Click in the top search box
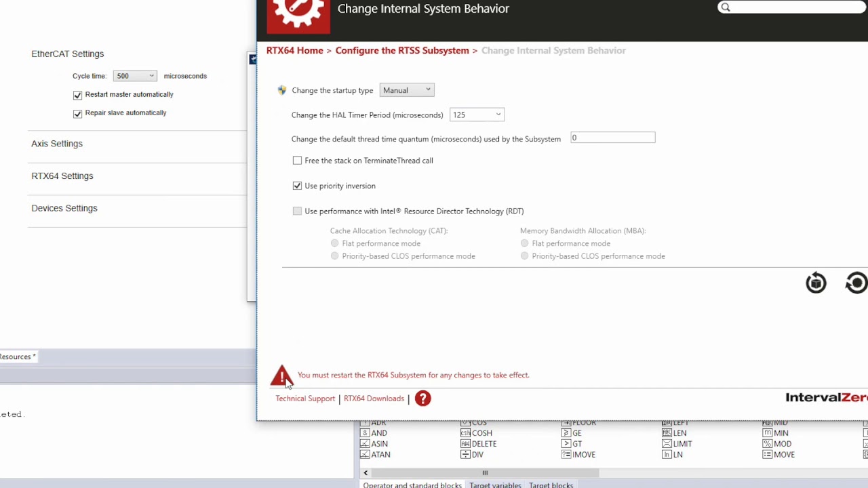 coord(792,7)
